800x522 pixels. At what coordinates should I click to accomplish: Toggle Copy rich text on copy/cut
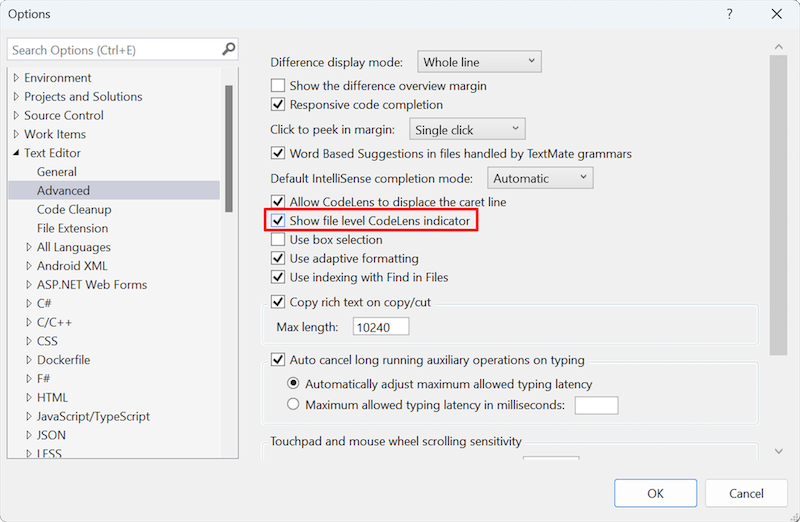click(278, 302)
